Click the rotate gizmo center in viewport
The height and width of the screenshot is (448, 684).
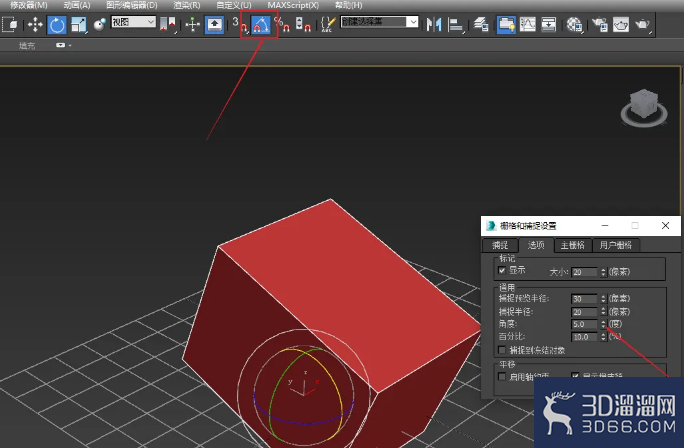click(304, 395)
